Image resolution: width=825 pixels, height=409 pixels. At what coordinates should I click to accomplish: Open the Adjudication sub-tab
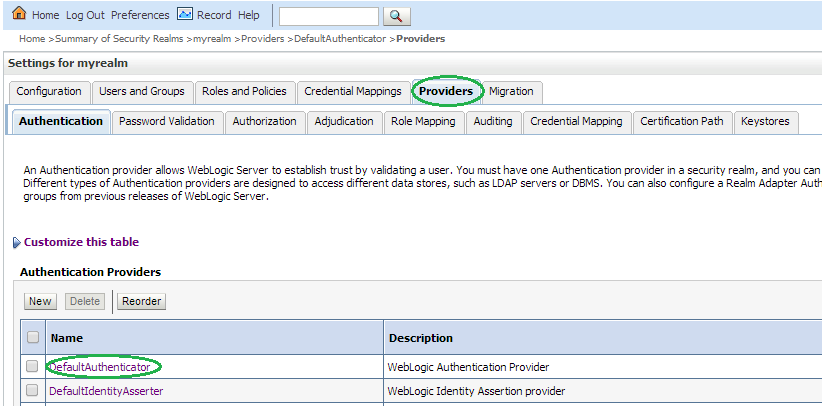[x=344, y=122]
